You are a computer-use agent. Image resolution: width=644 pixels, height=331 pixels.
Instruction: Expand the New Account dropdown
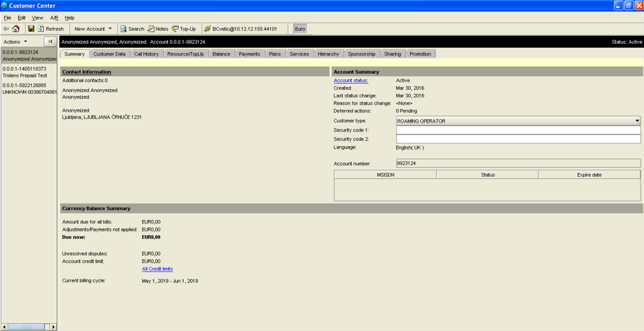tap(110, 29)
